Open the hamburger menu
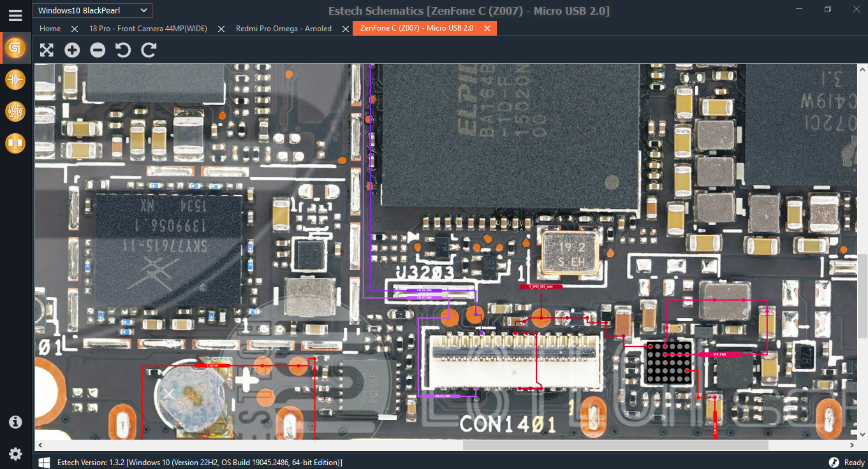 click(x=15, y=15)
